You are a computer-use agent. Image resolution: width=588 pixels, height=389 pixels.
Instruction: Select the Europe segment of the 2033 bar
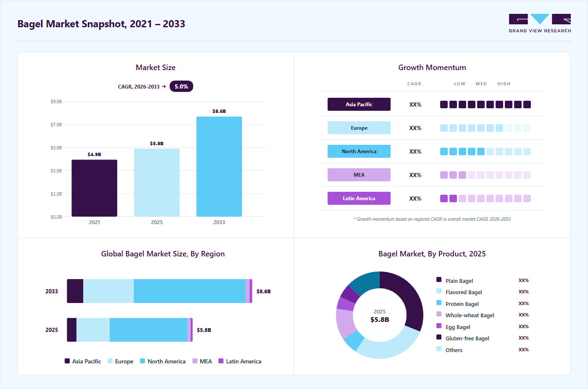pyautogui.click(x=108, y=291)
